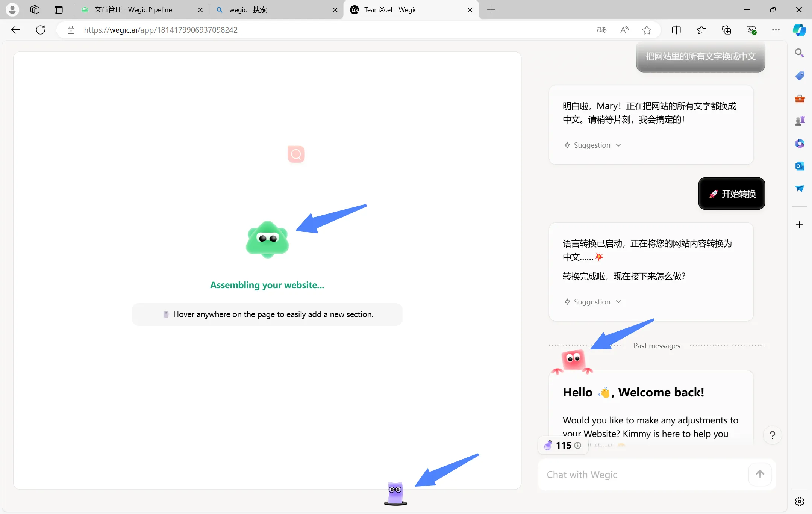Open the Copilot sidebar
Screen dimensions: 812x514
click(800, 30)
